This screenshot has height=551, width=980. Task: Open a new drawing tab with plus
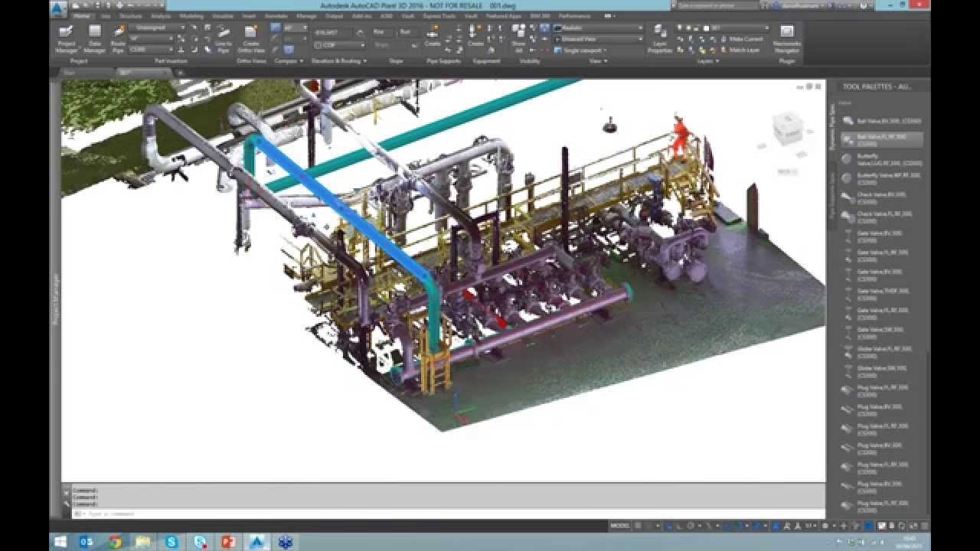(181, 73)
